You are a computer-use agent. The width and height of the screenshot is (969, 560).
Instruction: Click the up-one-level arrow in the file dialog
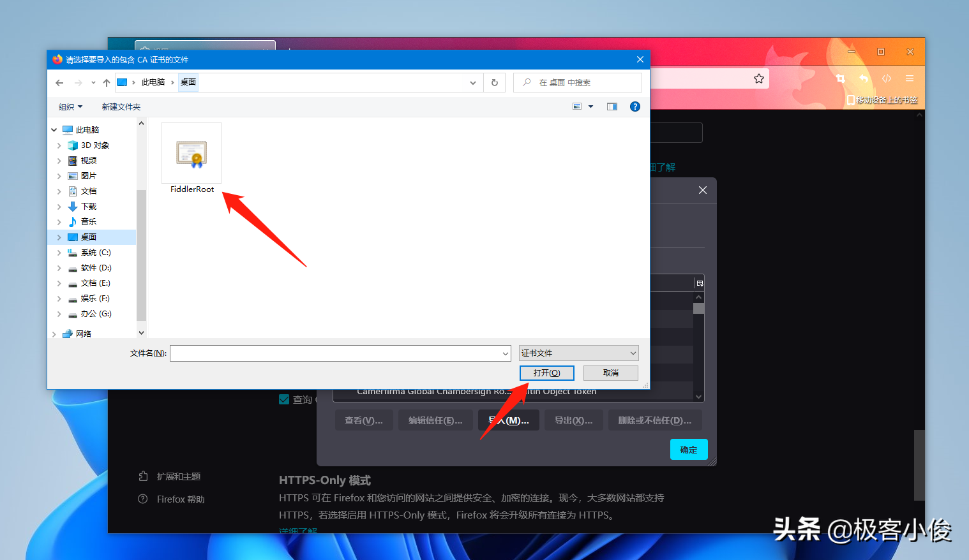tap(107, 83)
